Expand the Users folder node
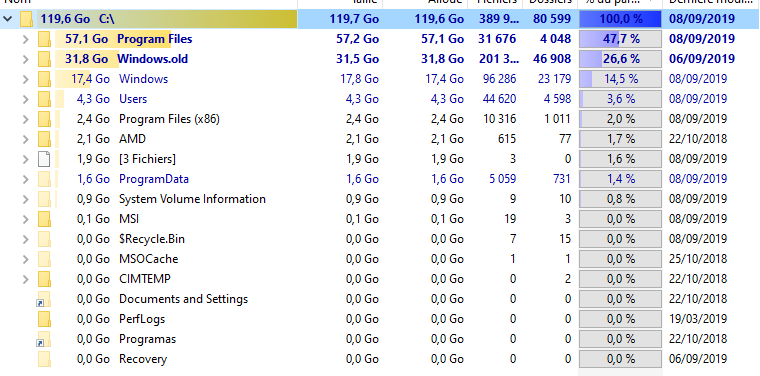760x376 pixels. tap(26, 99)
